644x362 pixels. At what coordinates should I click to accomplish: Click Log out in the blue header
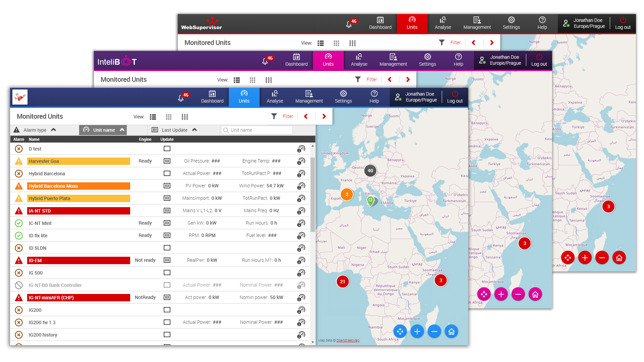pos(454,97)
